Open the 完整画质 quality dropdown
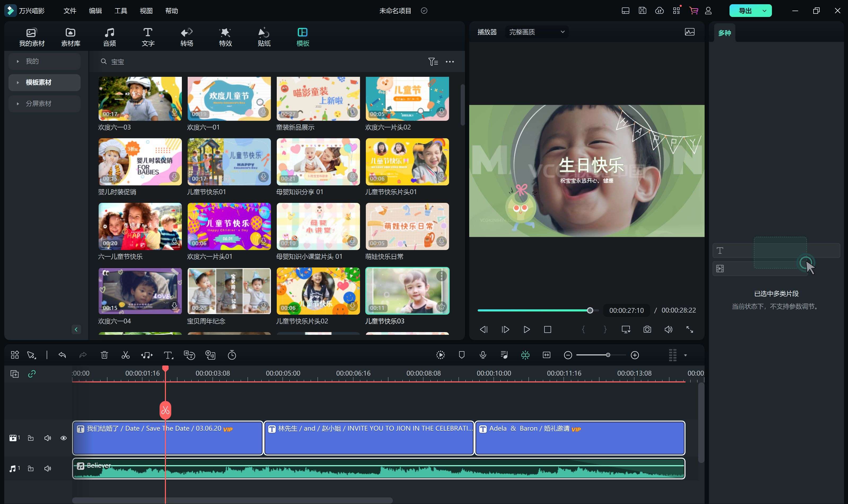The width and height of the screenshot is (848, 504). [x=536, y=32]
